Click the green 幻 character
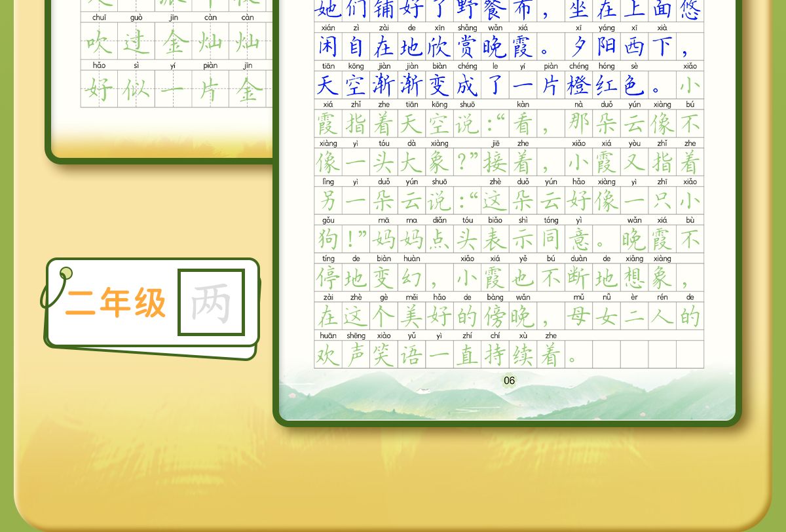Screen dimensions: 786x532 point(411,278)
